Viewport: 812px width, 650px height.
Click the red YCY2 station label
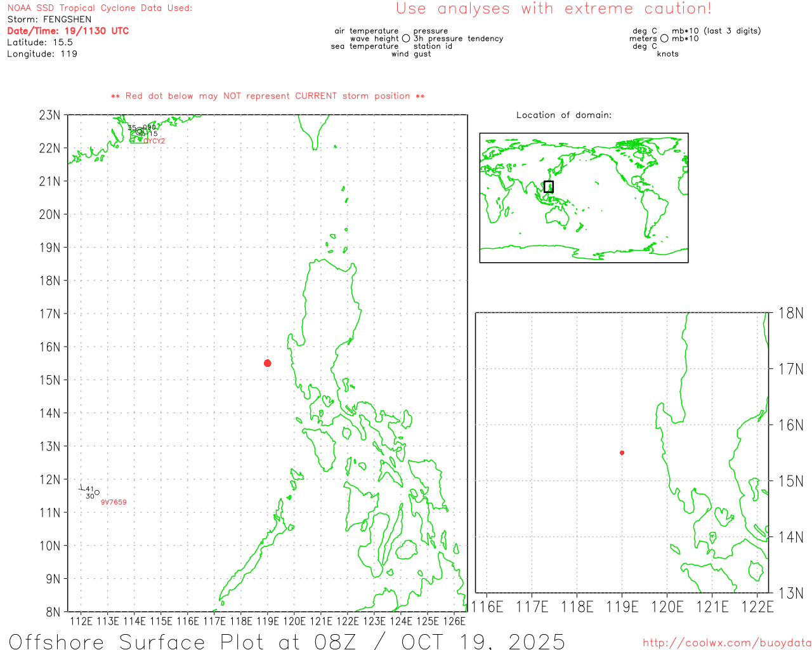pyautogui.click(x=154, y=141)
